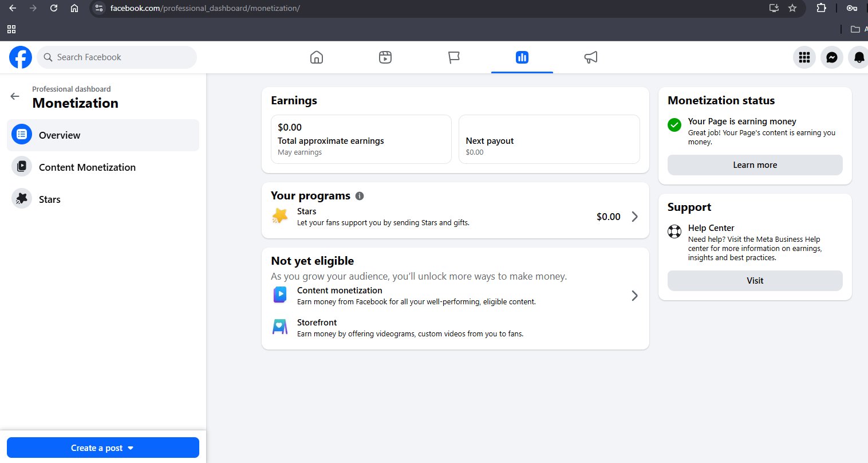The height and width of the screenshot is (463, 868).
Task: Select Overview in the Monetization sidebar
Action: pos(103,135)
